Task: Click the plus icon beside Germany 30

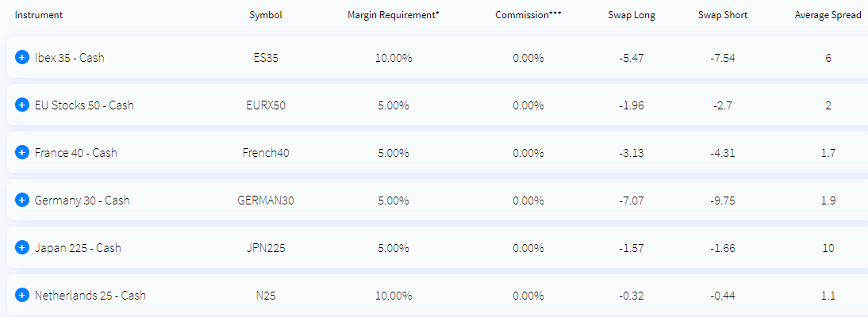Action: tap(21, 201)
